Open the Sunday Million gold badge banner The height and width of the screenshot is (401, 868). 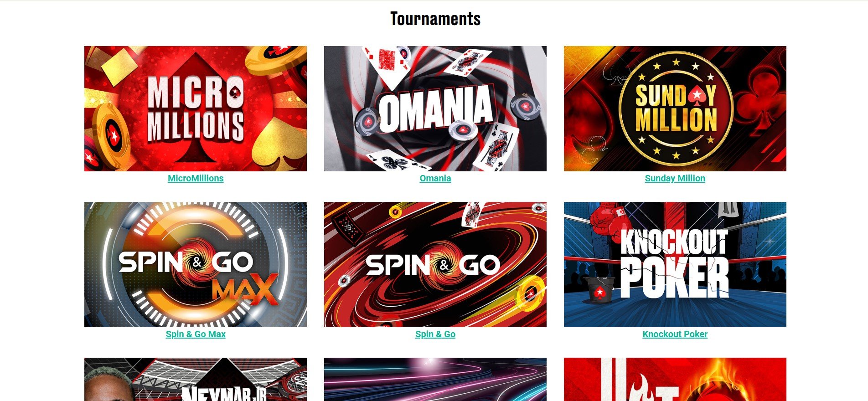(x=675, y=108)
